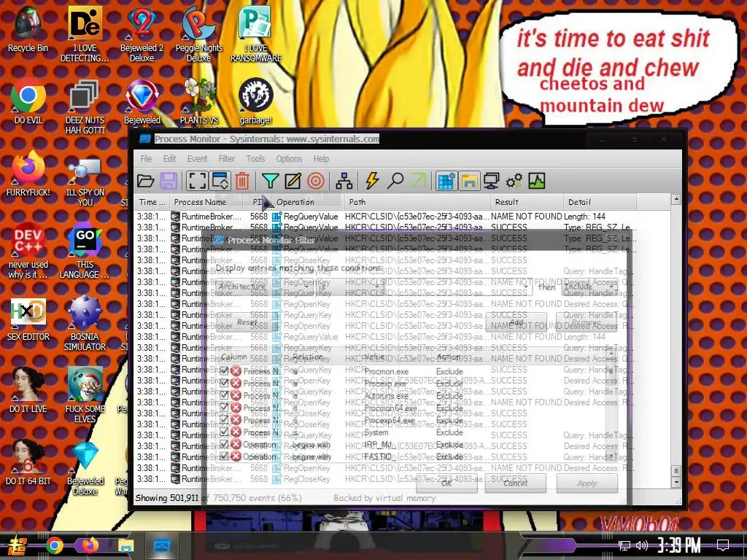Uncheck the Procmon64.exe filter row checkbox
747x560 pixels.
coord(224,408)
